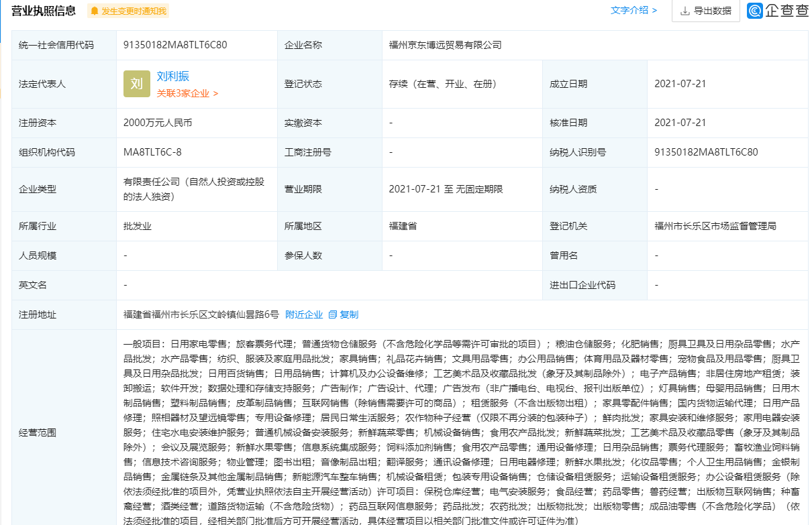The width and height of the screenshot is (812, 525).
Task: Click the 成立日期 value 2021-07-21
Action: [680, 84]
